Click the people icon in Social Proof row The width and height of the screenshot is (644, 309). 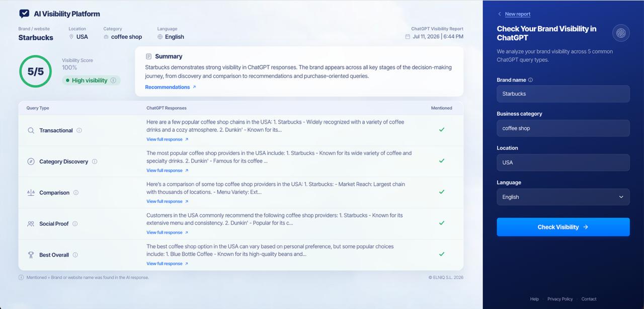point(31,224)
